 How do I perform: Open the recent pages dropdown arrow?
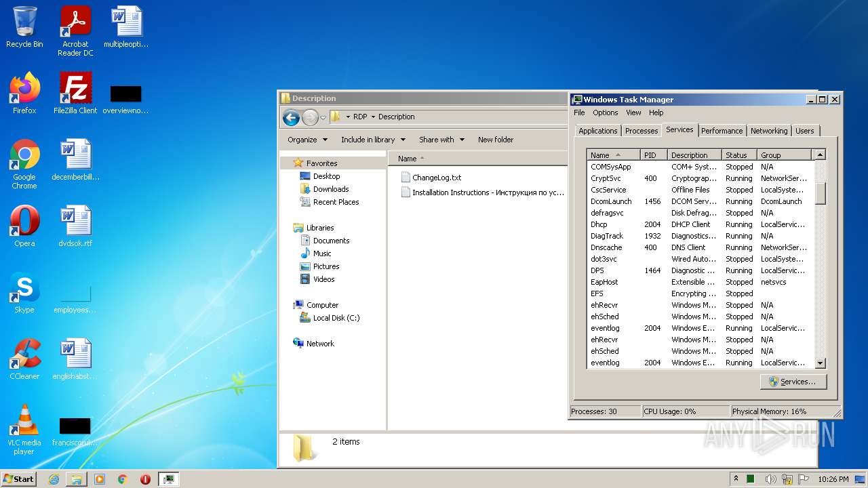tap(323, 117)
